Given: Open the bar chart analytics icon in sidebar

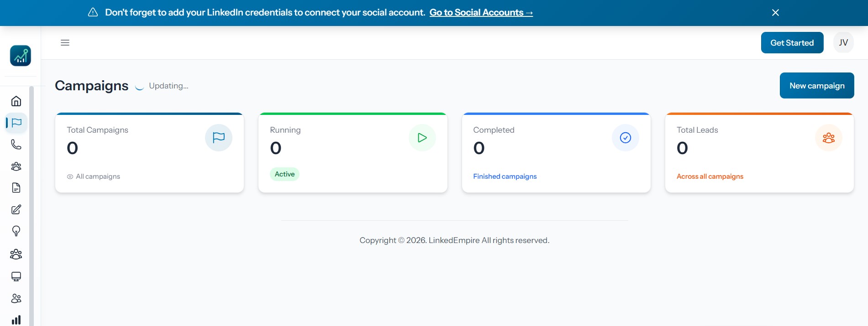Looking at the screenshot, I should pos(16,320).
